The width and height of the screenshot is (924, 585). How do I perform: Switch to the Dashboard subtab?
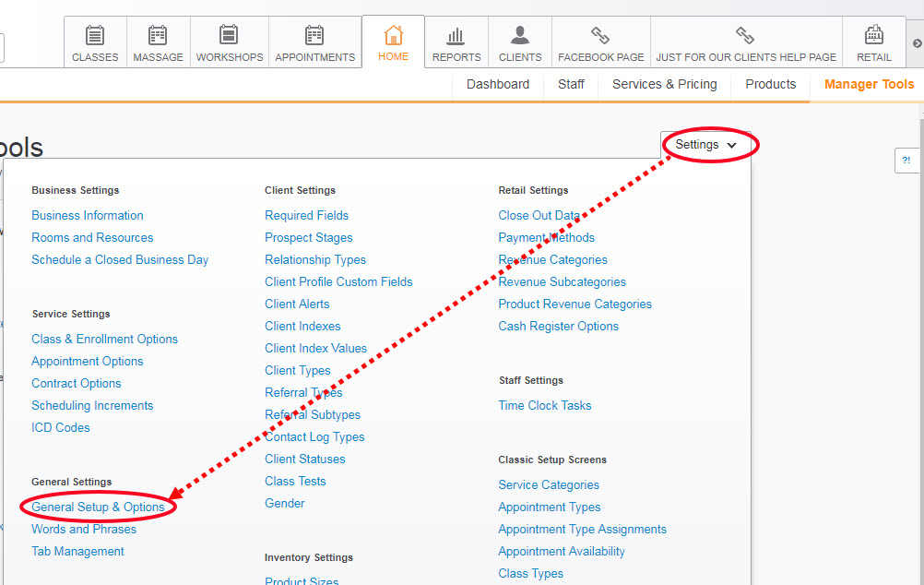[x=498, y=84]
